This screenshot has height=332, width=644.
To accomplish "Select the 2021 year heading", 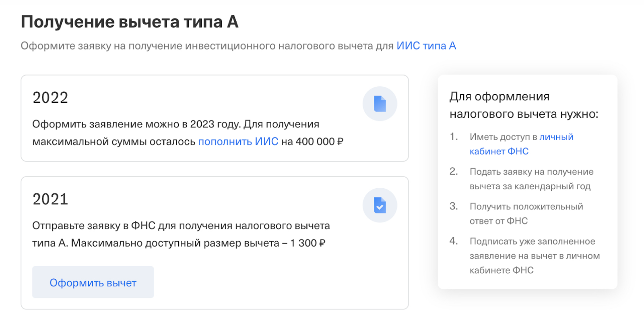I will coord(50,199).
